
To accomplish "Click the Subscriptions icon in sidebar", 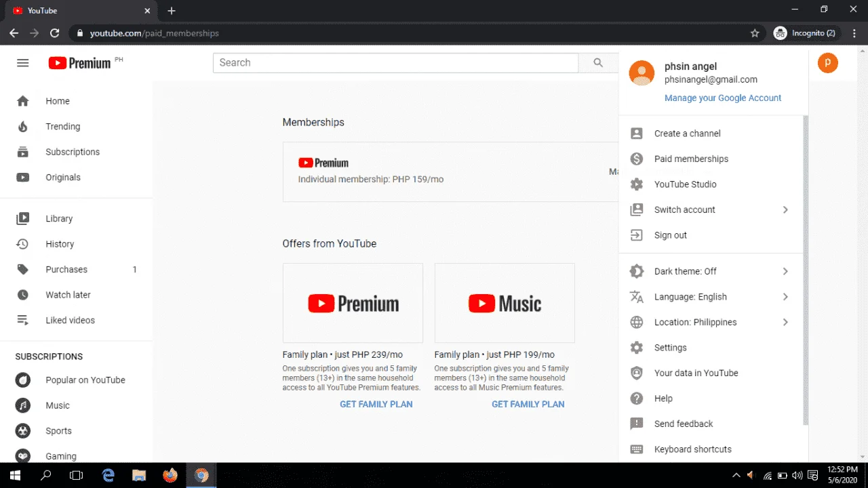I will click(x=23, y=152).
